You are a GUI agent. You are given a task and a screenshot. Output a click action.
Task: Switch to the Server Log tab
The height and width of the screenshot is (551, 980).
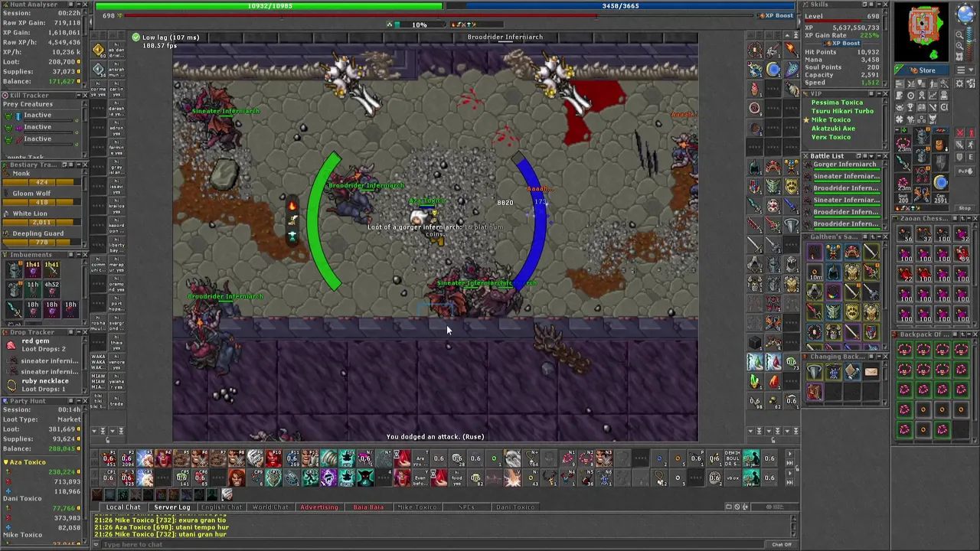172,507
